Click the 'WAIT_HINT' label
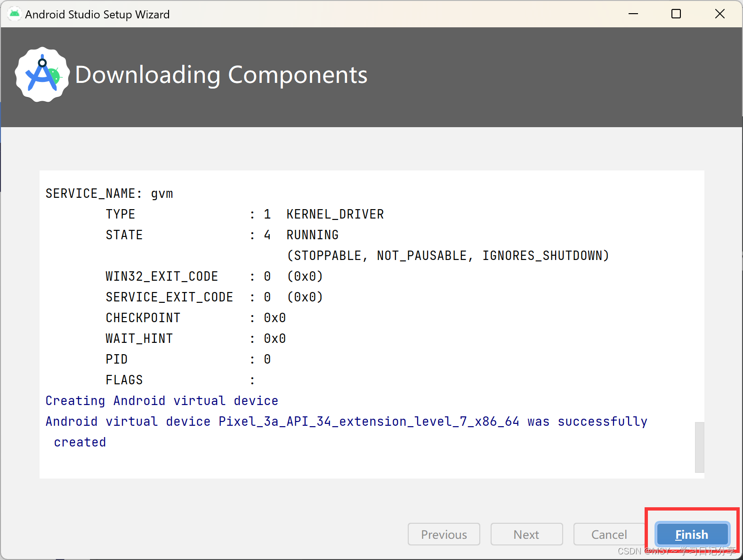 click(x=139, y=339)
